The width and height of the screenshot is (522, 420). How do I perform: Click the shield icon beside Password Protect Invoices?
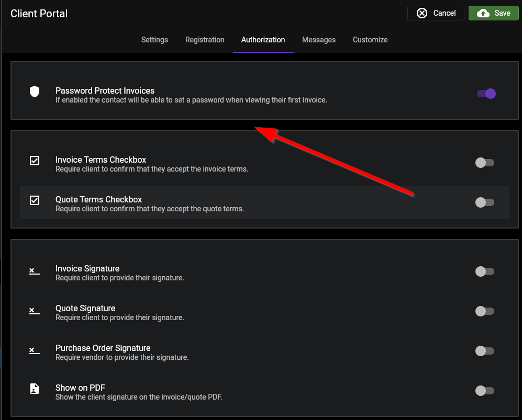[34, 92]
